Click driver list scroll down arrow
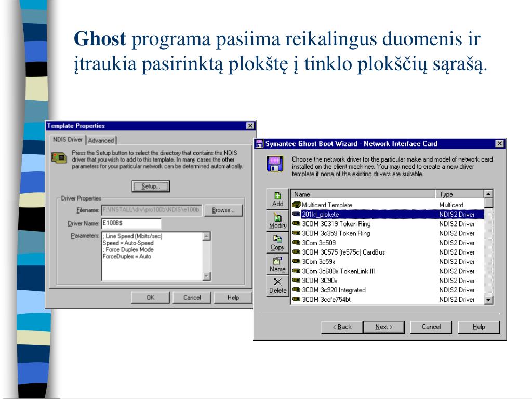532x399 pixels. 488,300
